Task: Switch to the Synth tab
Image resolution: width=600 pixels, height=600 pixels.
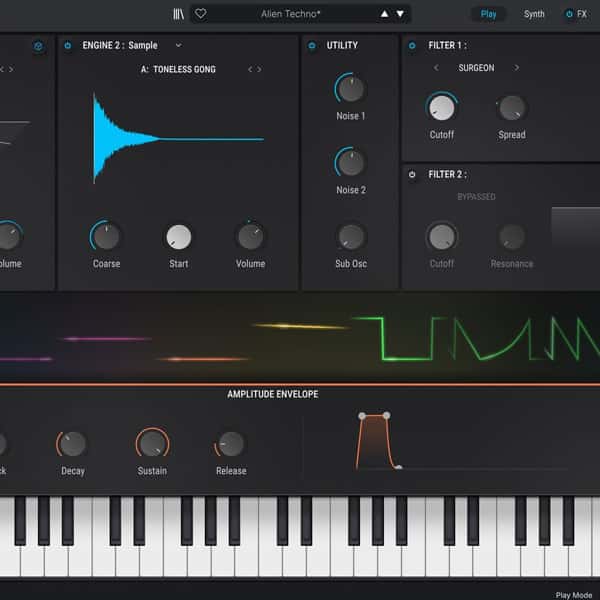Action: click(x=534, y=14)
